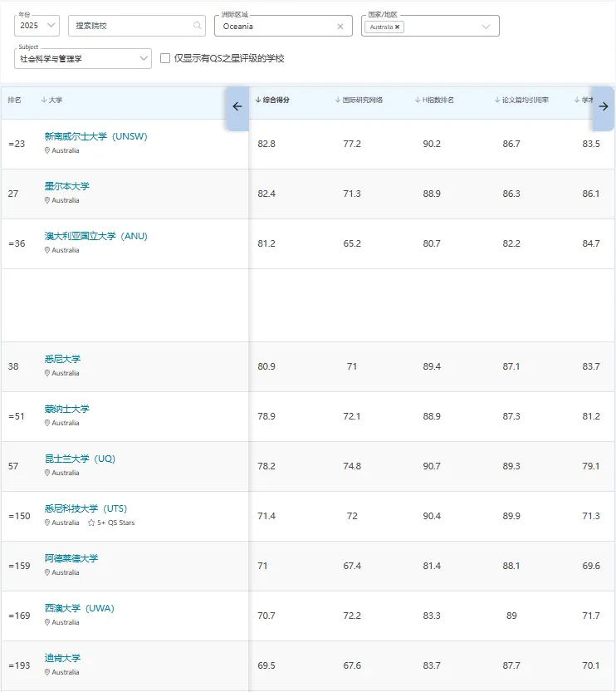Viewport: 616px width, 692px height.
Task: Open 悉尼科技大学 (UTS) link
Action: point(86,509)
